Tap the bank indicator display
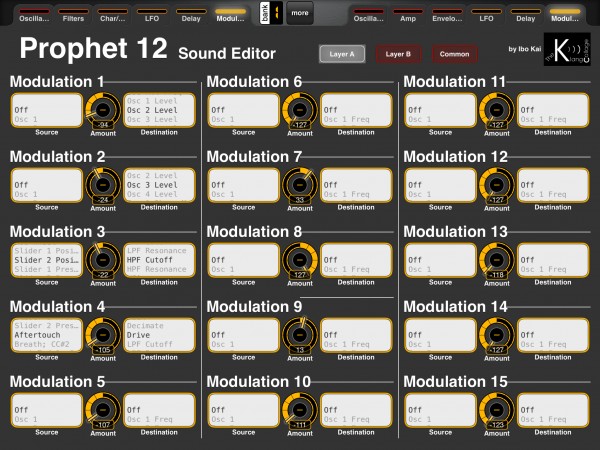Viewport: 600px width, 450px height. (271, 13)
